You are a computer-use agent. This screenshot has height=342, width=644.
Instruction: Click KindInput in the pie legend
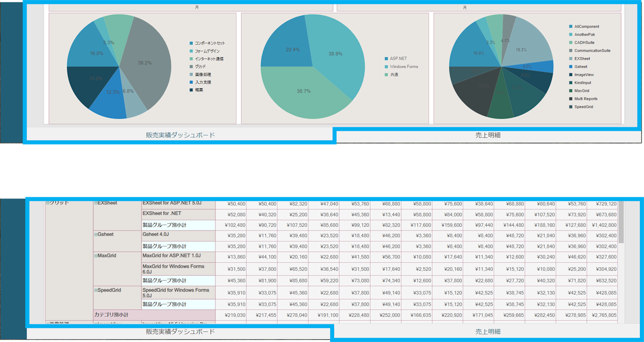point(580,83)
